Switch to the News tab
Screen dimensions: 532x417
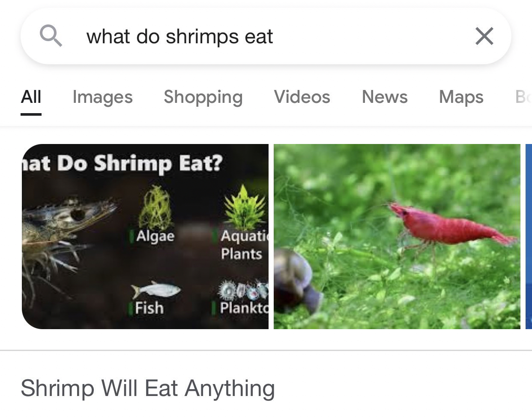coord(385,97)
